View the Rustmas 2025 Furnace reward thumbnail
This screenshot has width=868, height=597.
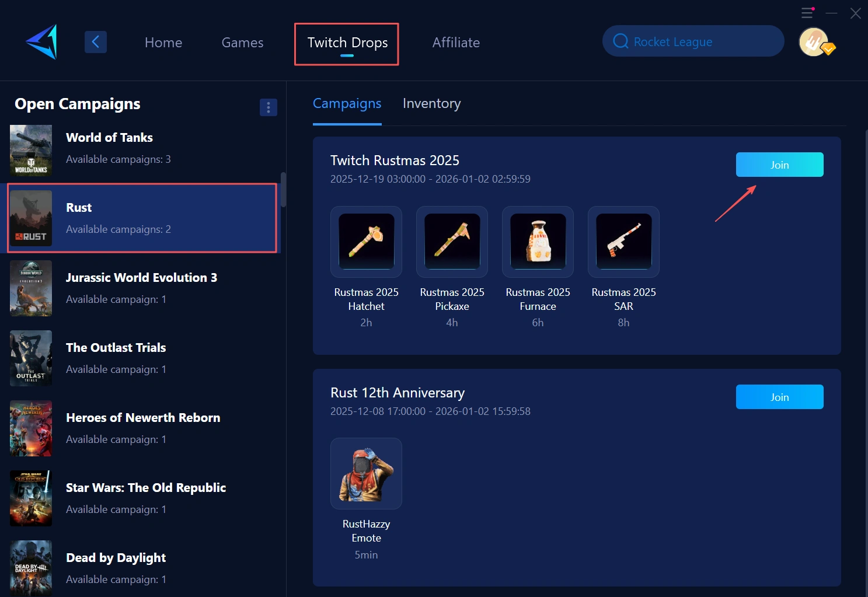pyautogui.click(x=537, y=242)
